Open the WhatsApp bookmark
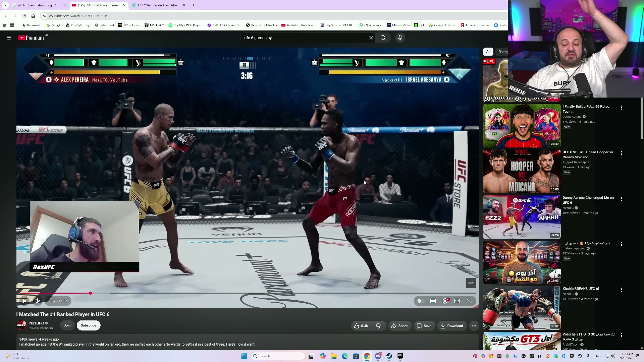The height and width of the screenshot is (362, 644). [371, 25]
